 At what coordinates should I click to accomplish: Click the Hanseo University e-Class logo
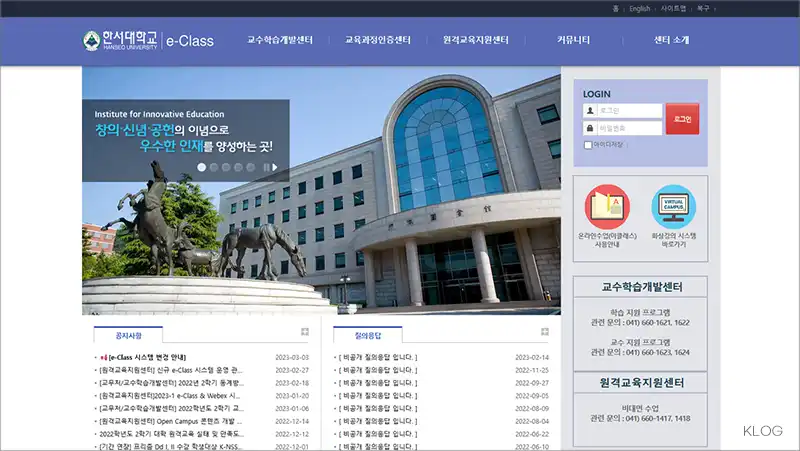[x=148, y=40]
